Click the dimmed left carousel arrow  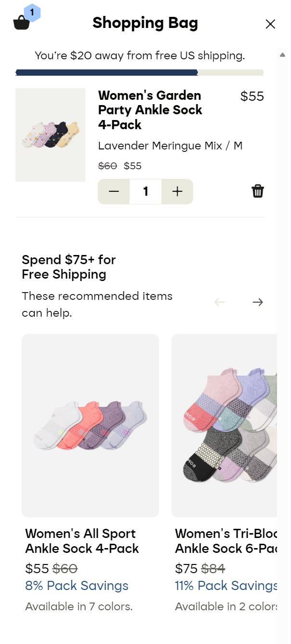[220, 302]
